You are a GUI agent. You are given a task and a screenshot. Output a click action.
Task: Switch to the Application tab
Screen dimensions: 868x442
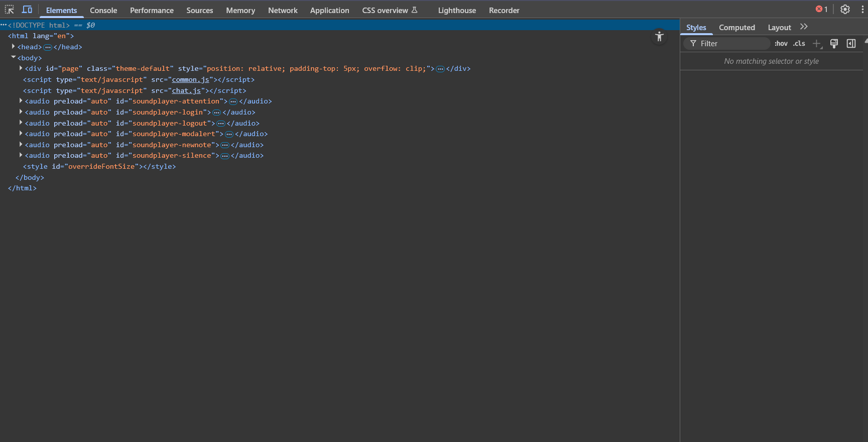329,10
